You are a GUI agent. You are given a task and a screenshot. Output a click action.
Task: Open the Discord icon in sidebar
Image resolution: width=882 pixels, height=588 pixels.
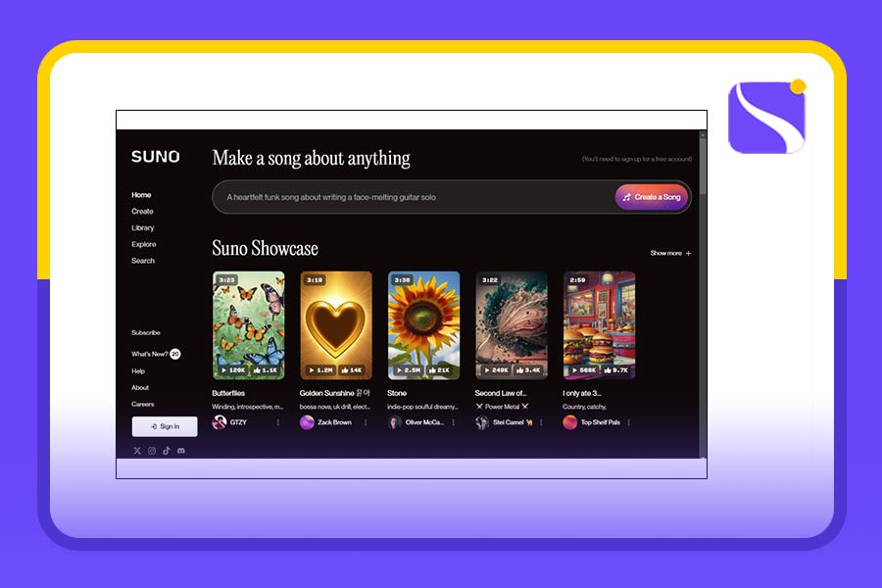pyautogui.click(x=181, y=451)
